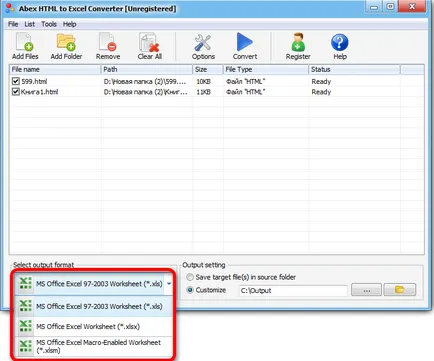
Task: Open Options with the wrench icon
Action: tap(203, 42)
